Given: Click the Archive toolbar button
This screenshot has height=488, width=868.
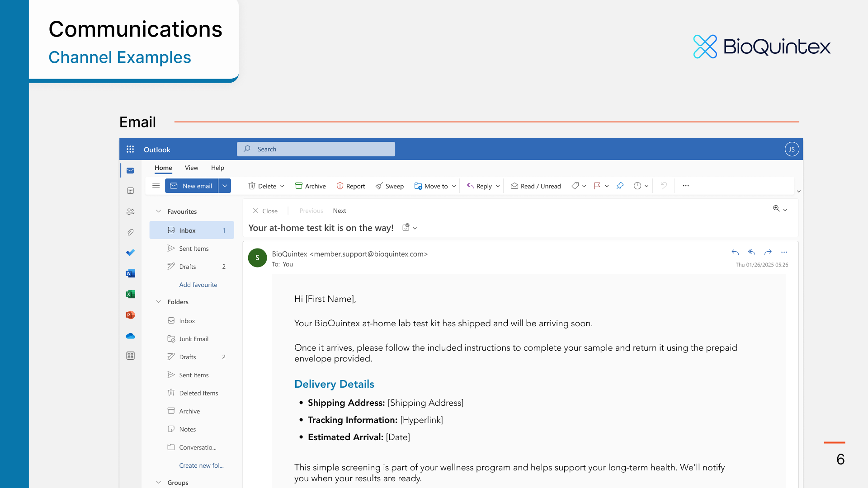Looking at the screenshot, I should (310, 186).
